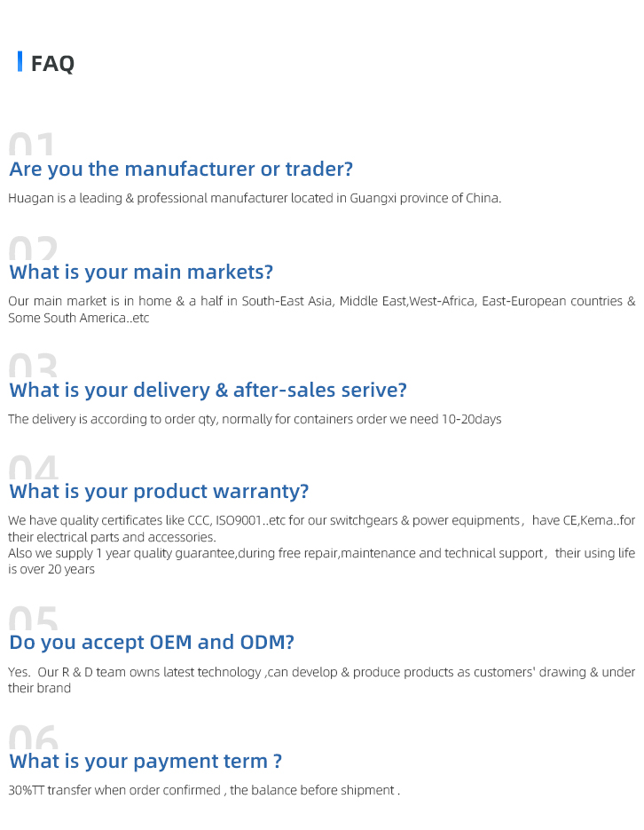Click the faded 03 number marker

pos(33,367)
